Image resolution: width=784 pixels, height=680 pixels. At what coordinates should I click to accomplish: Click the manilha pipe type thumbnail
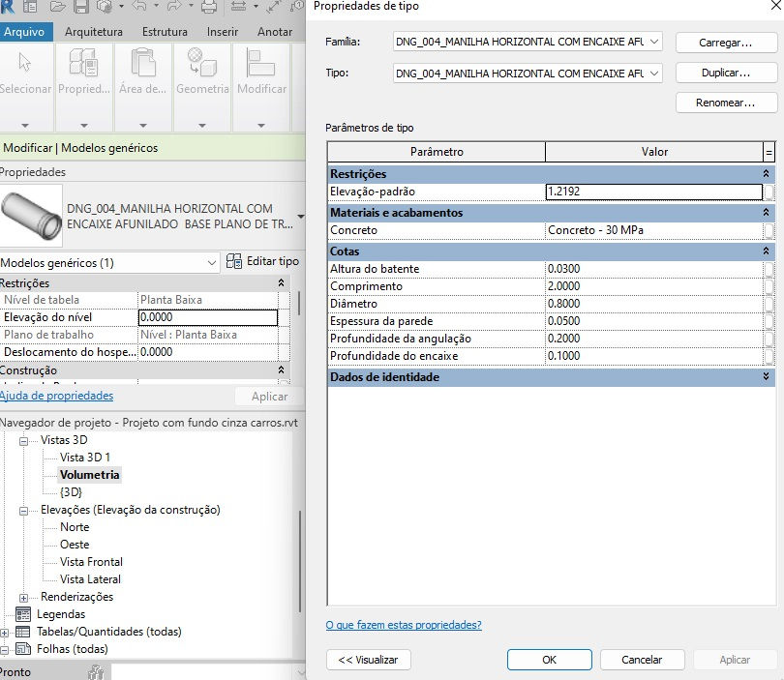pos(31,216)
